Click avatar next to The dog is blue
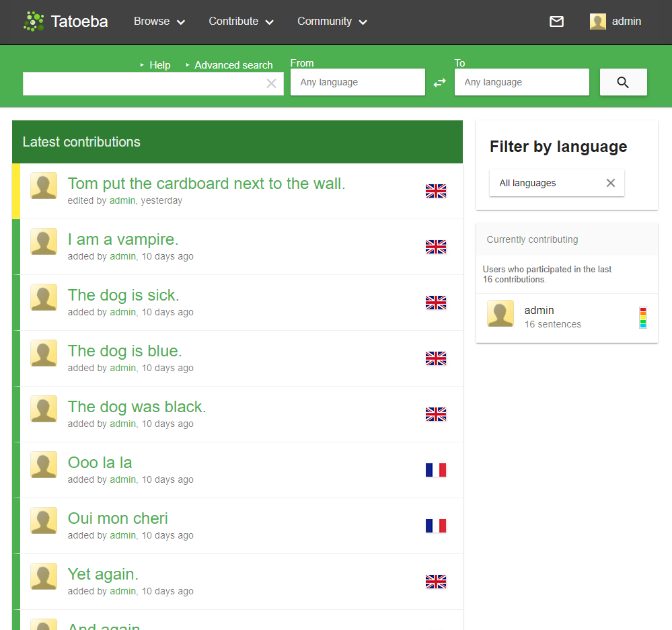Image resolution: width=672 pixels, height=630 pixels. [x=44, y=353]
